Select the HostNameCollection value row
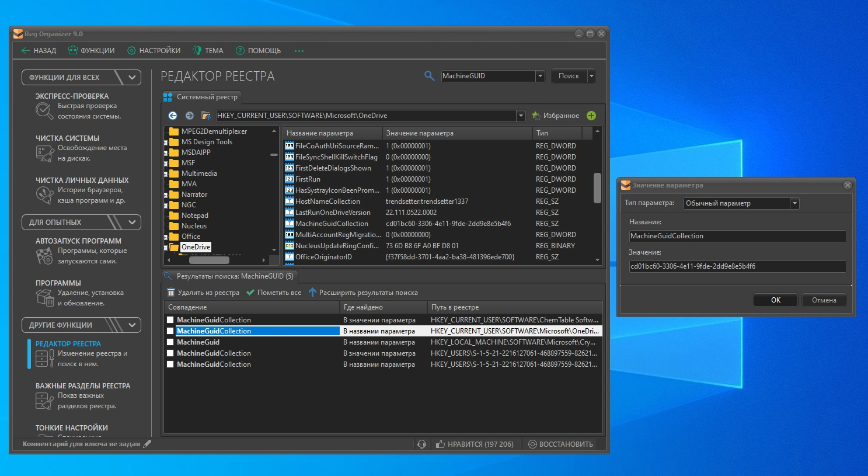This screenshot has height=476, width=868. pyautogui.click(x=438, y=201)
